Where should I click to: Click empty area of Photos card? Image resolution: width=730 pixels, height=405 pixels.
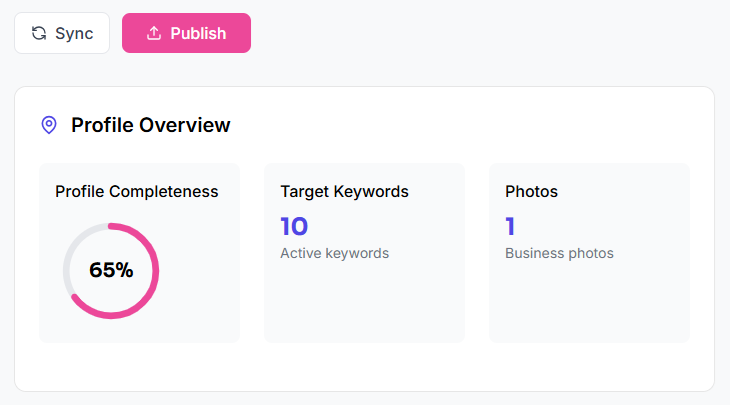pos(589,305)
